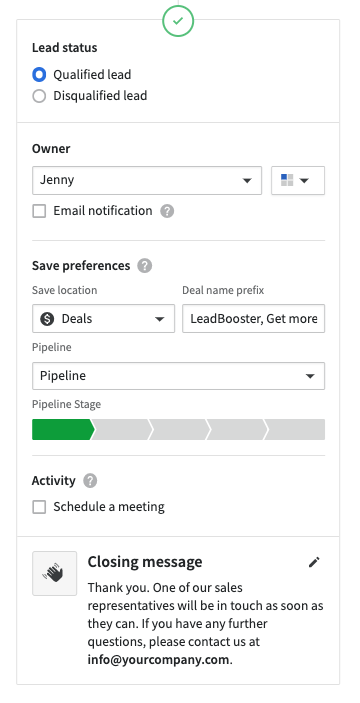Select the second pipeline stage segment
Image resolution: width=360 pixels, height=703 pixels.
[x=121, y=430]
